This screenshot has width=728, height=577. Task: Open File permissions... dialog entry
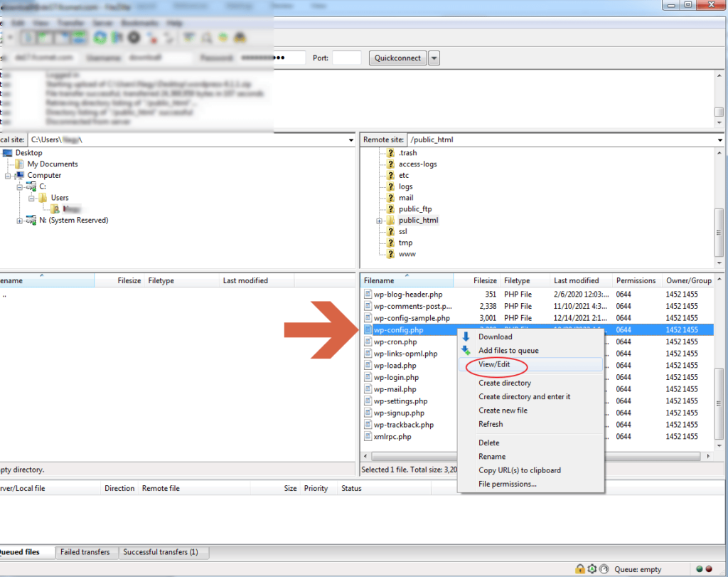[x=531, y=484]
